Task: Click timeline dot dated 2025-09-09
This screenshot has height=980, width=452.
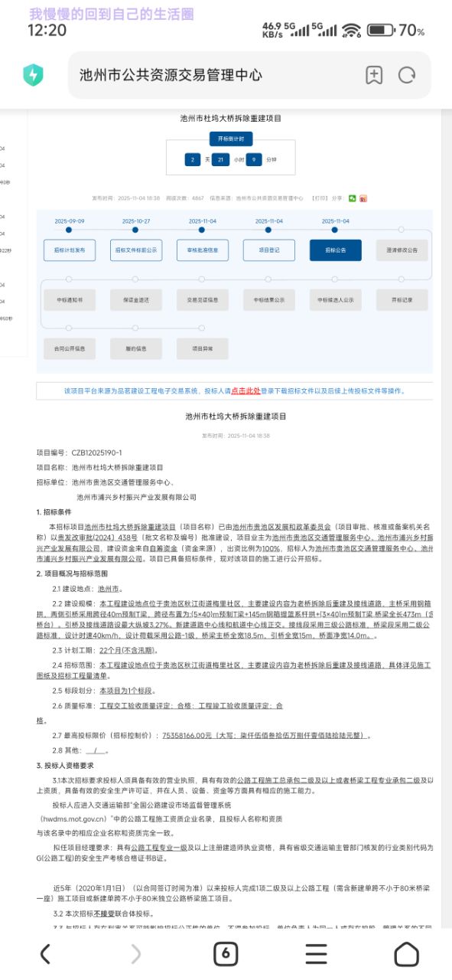Action: point(70,229)
